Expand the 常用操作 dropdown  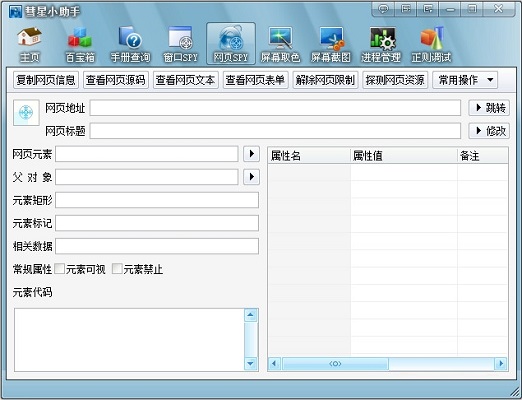click(465, 80)
